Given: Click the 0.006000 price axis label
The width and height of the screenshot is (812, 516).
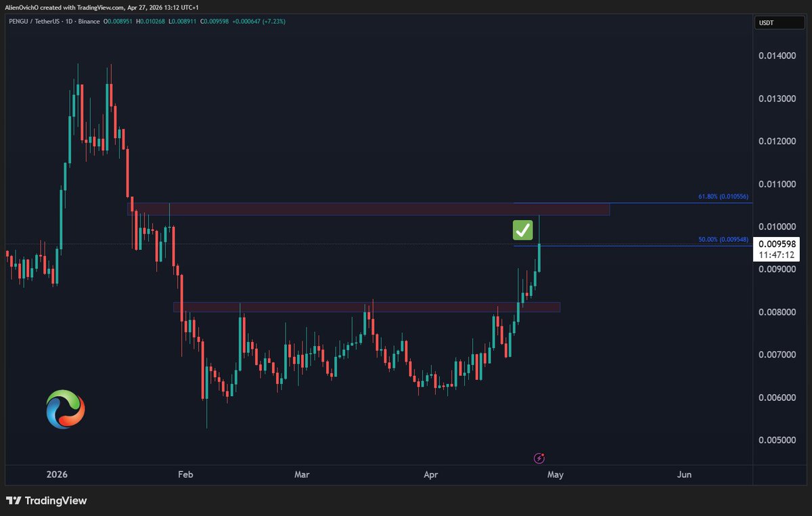Looking at the screenshot, I should pos(777,397).
